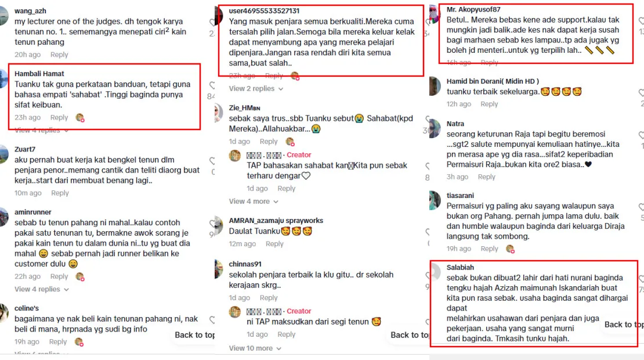The width and height of the screenshot is (644, 360).
Task: Expand 'View 4 replies' under aminrunner's comment
Action: [x=41, y=289]
